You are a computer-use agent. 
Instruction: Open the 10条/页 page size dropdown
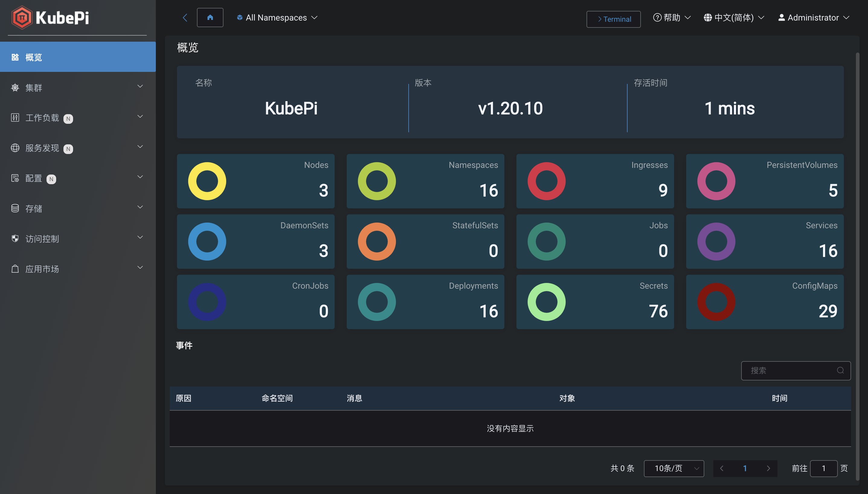point(674,468)
